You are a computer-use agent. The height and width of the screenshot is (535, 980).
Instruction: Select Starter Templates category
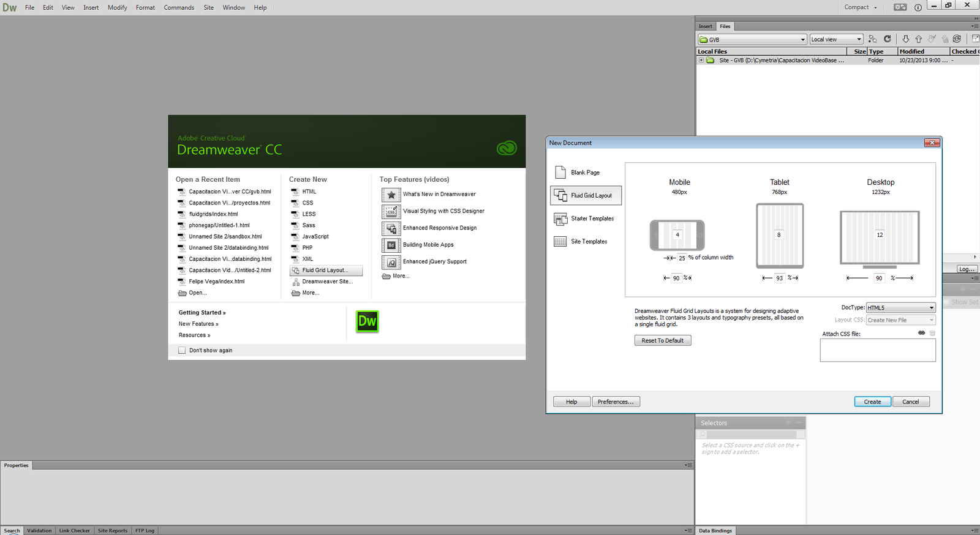pos(586,219)
